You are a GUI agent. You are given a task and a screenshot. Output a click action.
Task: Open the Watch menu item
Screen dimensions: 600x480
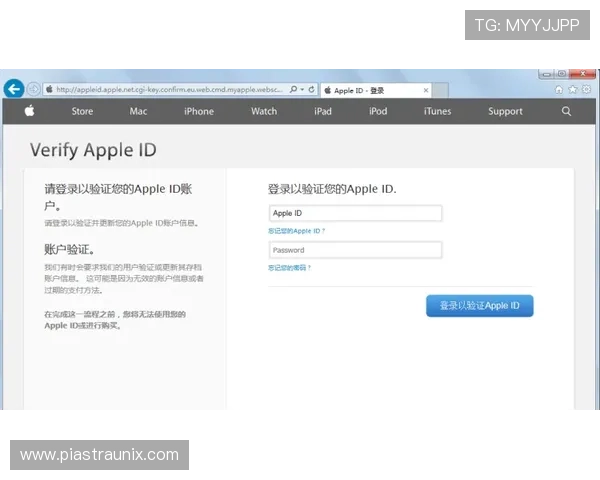coord(264,111)
